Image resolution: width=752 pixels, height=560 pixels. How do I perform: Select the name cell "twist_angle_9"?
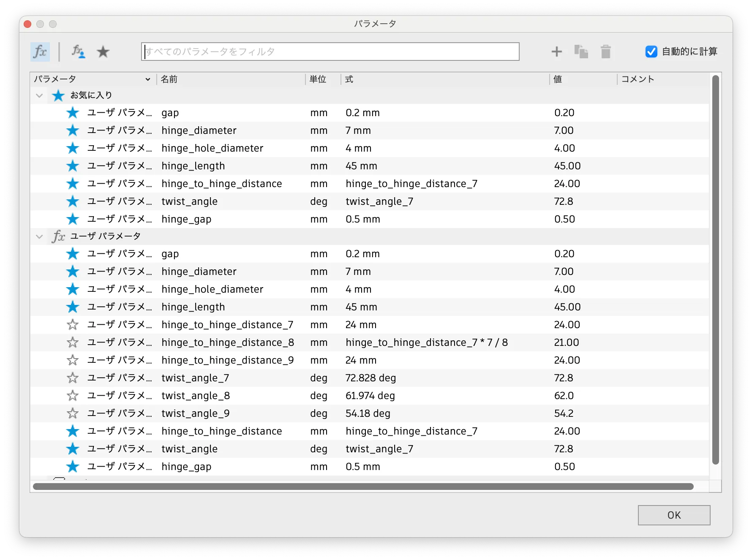coord(196,413)
